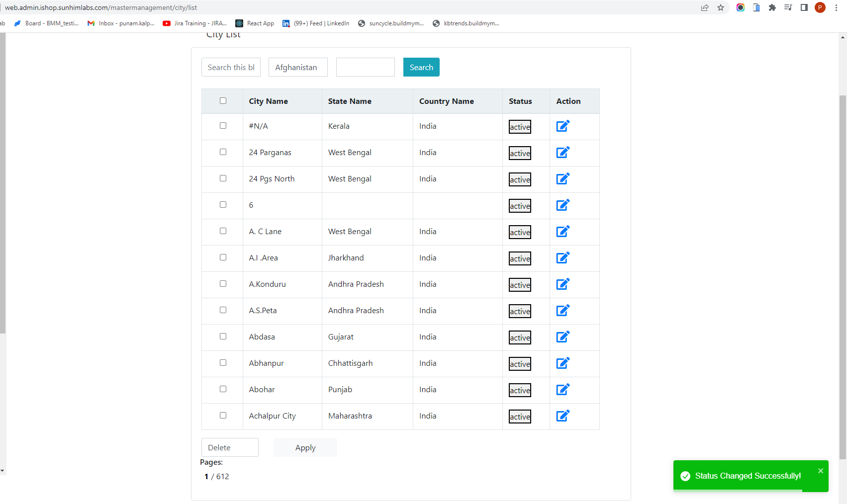847x504 pixels.
Task: Check the A.I .Area row checkbox
Action: tap(223, 257)
